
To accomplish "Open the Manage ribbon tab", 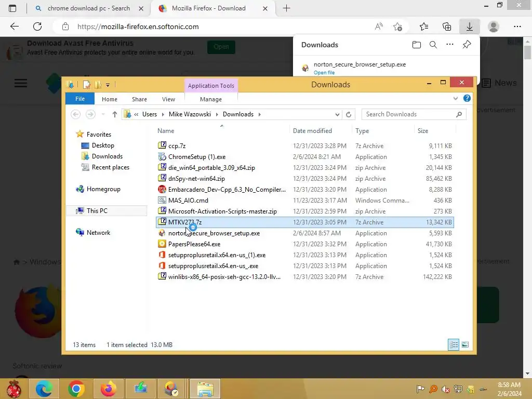I will [211, 99].
